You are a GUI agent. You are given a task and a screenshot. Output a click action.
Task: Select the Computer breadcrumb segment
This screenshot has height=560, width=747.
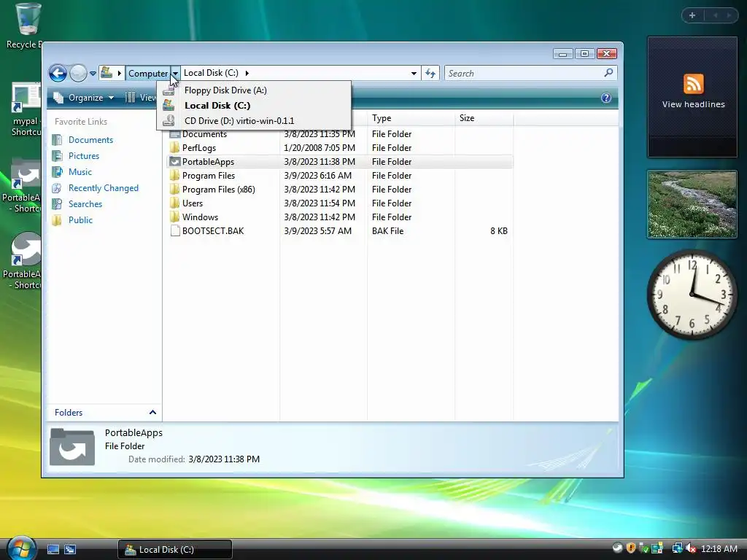click(147, 74)
